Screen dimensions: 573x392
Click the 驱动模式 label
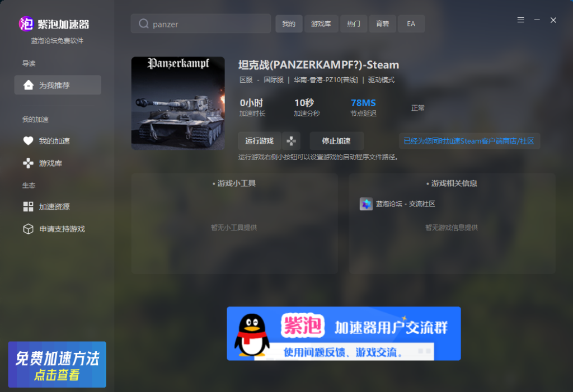(381, 79)
